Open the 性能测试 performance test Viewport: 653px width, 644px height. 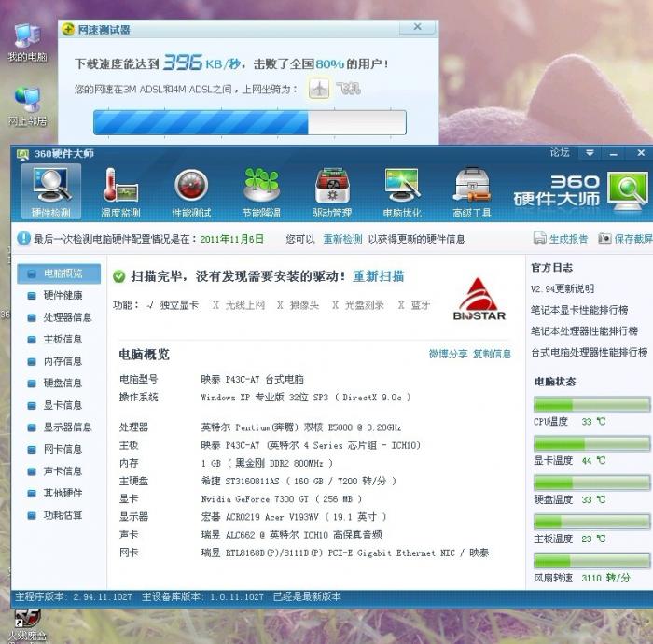pyautogui.click(x=191, y=192)
